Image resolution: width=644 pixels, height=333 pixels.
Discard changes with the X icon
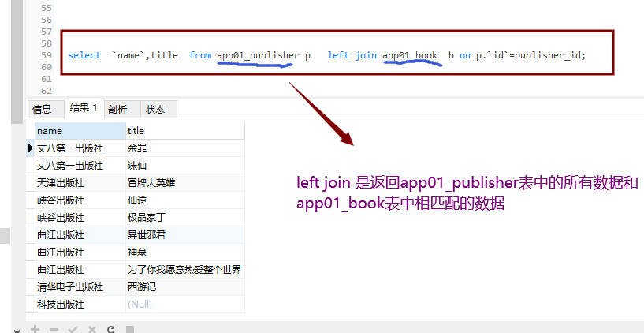(x=92, y=329)
